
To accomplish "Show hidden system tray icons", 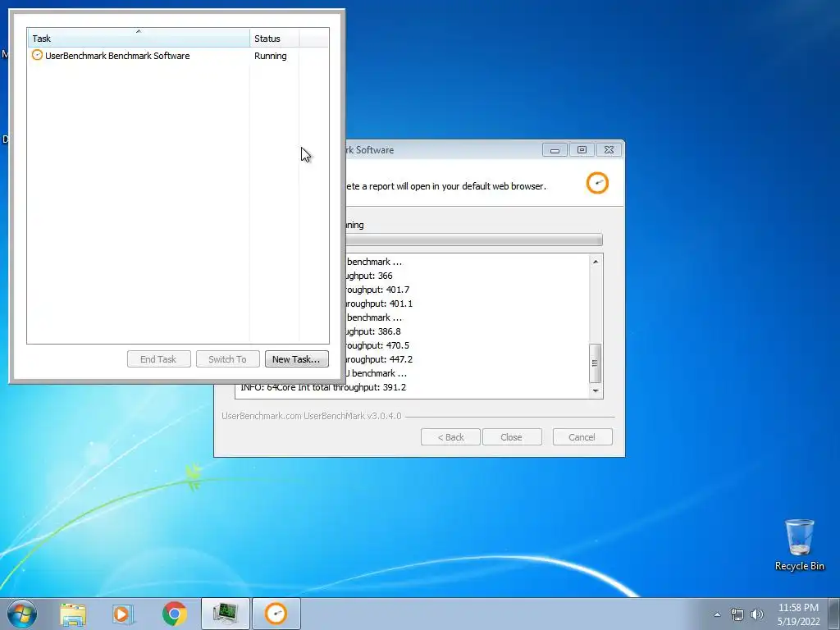I will tap(717, 614).
